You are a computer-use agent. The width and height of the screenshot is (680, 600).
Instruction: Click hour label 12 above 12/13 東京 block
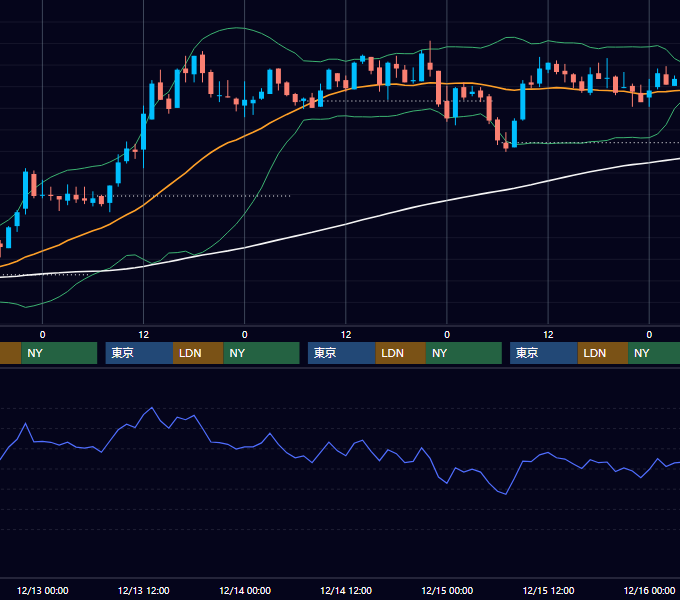[144, 335]
